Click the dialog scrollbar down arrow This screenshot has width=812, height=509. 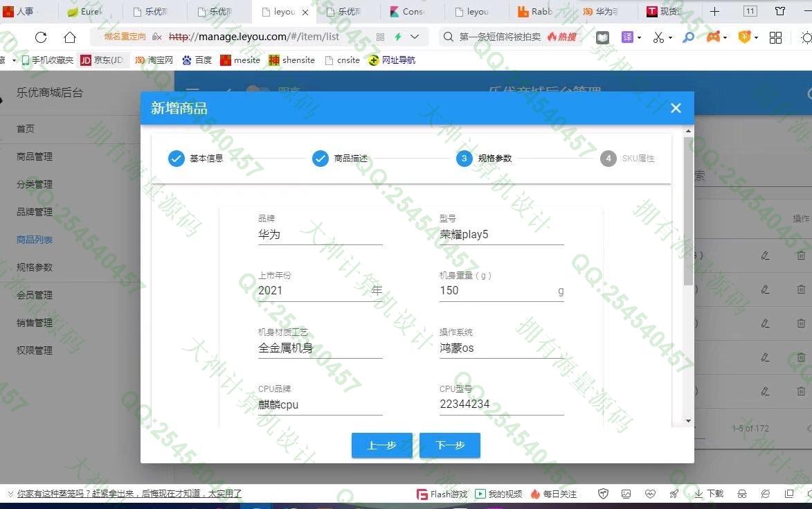pyautogui.click(x=687, y=421)
